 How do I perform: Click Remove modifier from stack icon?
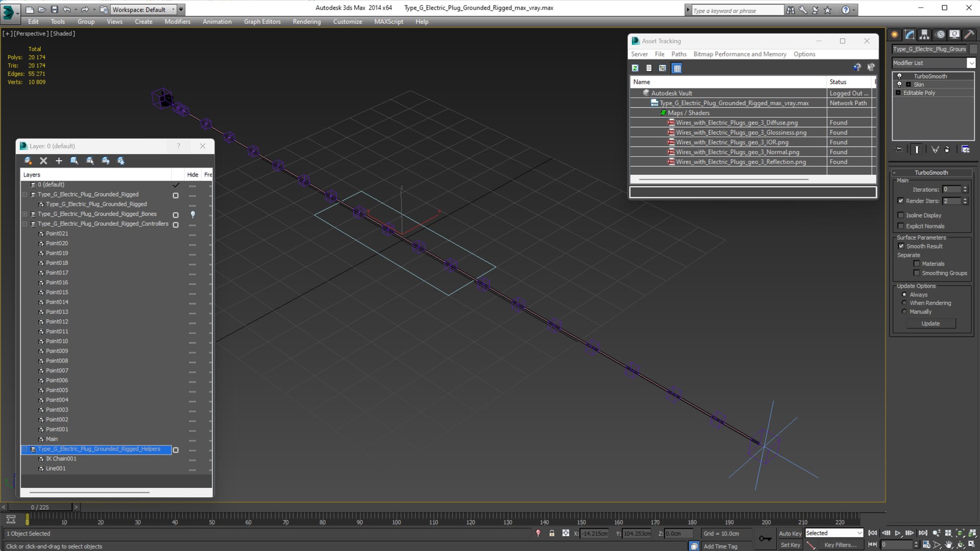click(947, 149)
